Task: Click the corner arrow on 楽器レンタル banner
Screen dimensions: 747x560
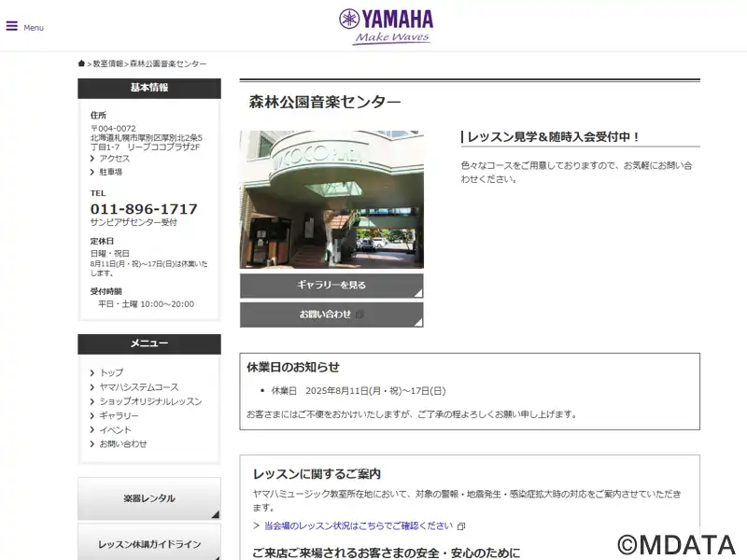Action: [x=216, y=514]
